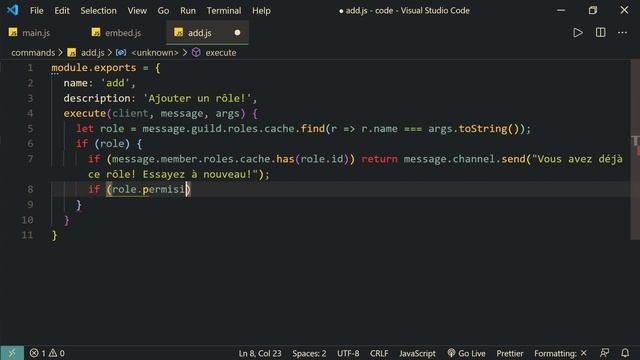
Task: Start Go Live server
Action: click(467, 353)
